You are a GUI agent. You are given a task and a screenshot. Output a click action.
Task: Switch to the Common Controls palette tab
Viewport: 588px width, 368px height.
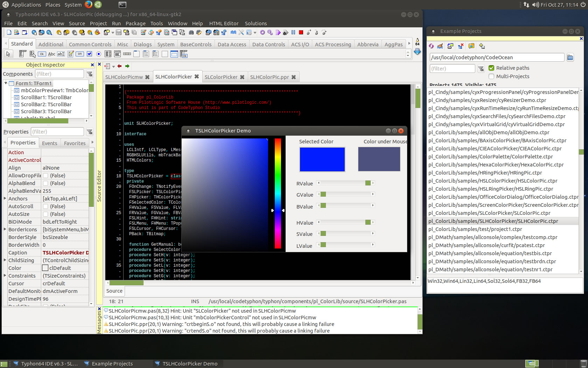(90, 45)
